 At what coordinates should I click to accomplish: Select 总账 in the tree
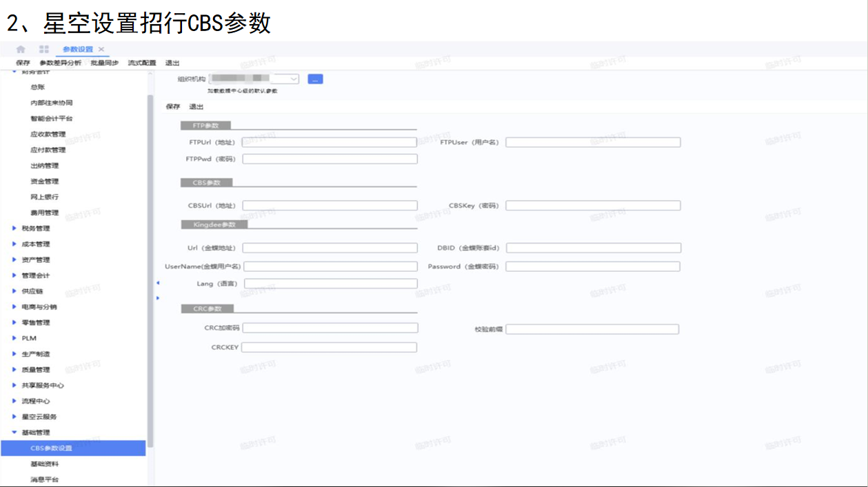[37, 87]
